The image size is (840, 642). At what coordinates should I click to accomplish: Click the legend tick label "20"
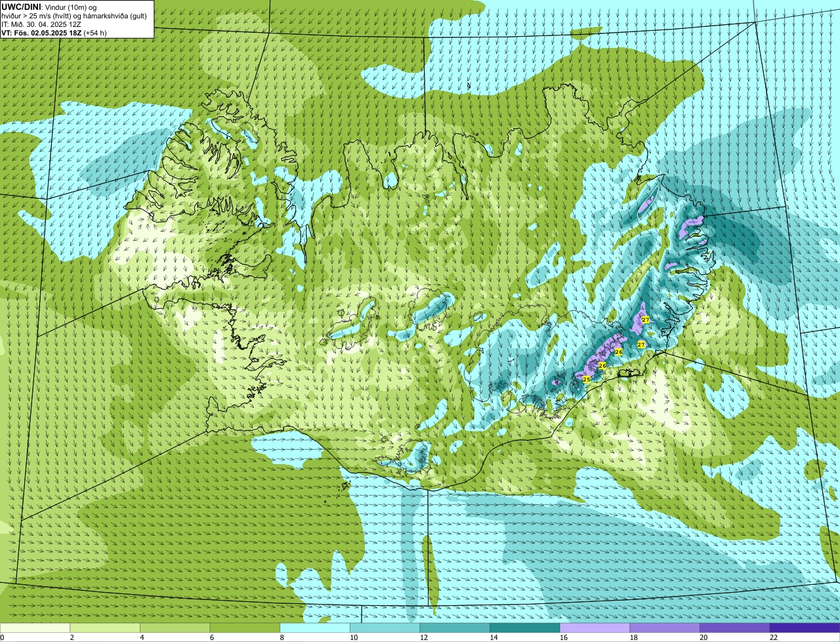703,637
